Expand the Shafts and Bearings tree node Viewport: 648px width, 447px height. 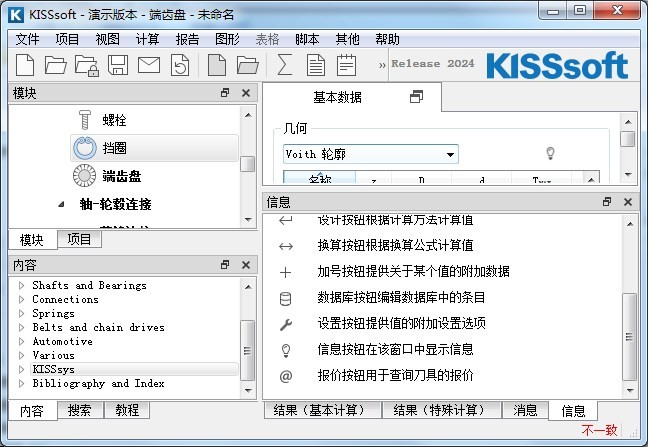click(x=20, y=286)
